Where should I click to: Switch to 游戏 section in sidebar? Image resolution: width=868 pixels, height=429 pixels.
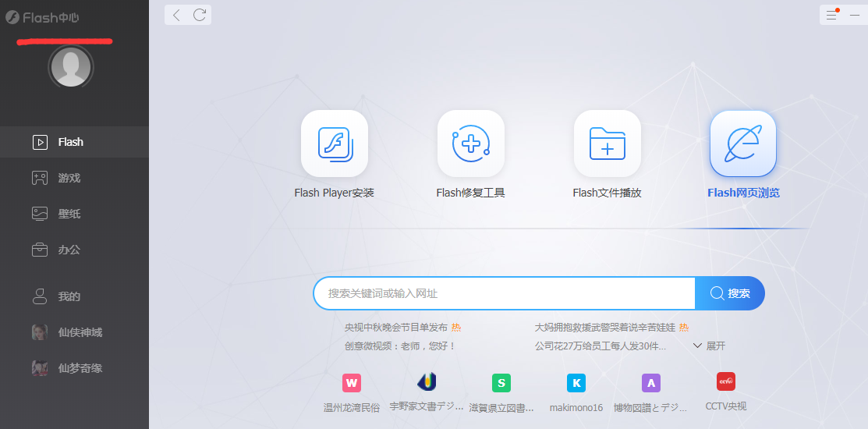point(69,178)
